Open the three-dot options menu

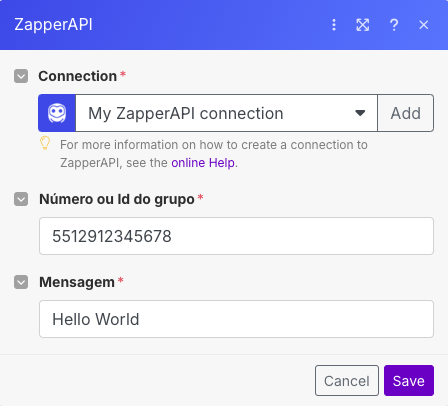(x=334, y=25)
